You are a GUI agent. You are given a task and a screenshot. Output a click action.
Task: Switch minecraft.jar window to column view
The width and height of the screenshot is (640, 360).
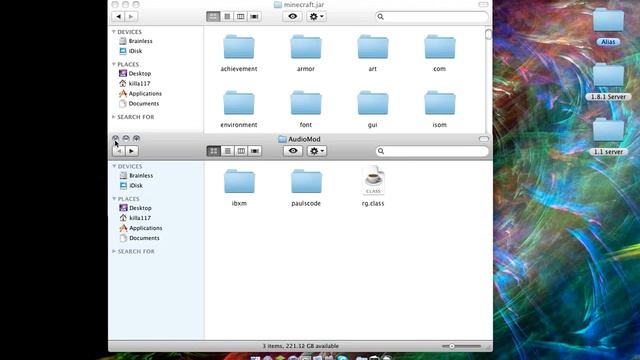pyautogui.click(x=241, y=16)
